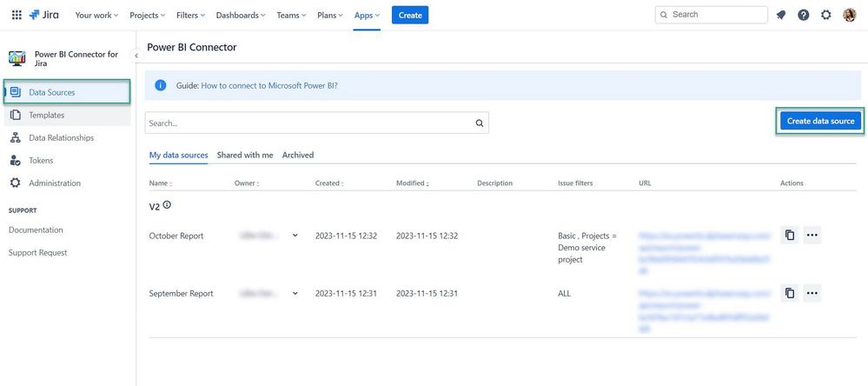The height and width of the screenshot is (386, 868).
Task: Expand the owner dropdown for October Report
Action: coord(295,236)
